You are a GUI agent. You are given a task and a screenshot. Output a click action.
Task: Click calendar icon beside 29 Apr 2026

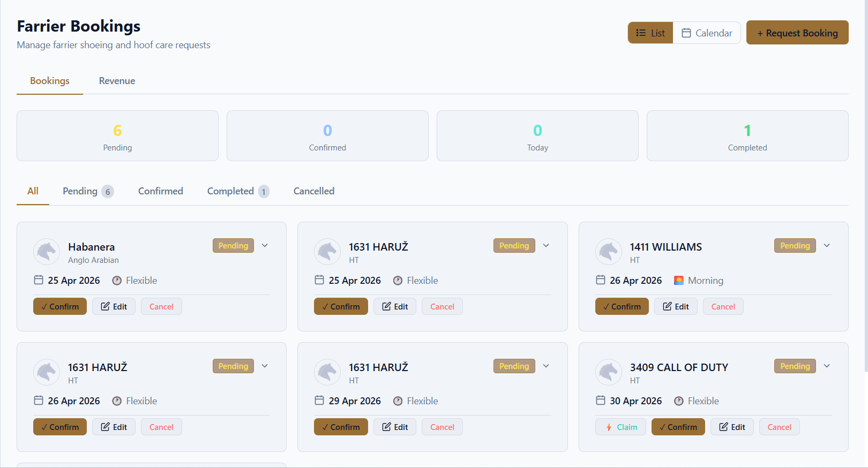pyautogui.click(x=319, y=401)
